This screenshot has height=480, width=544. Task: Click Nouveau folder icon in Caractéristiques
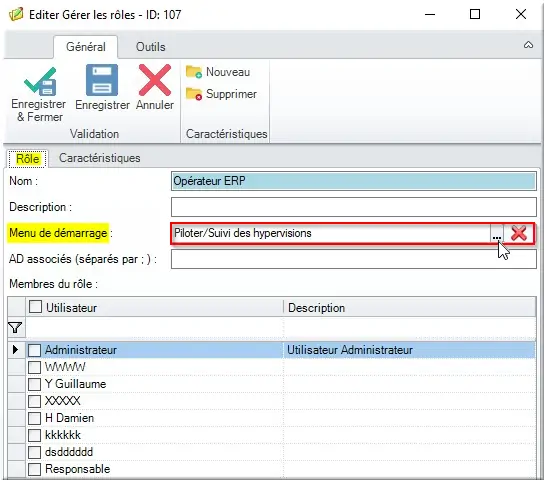tap(194, 72)
